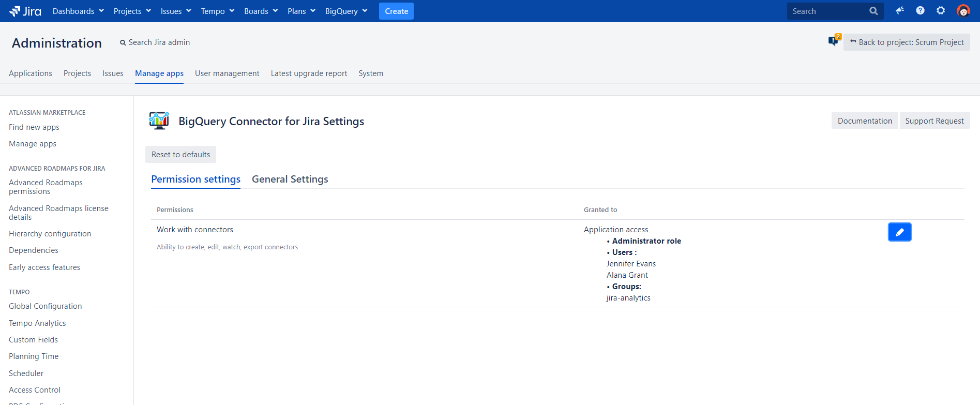Open the feedback megaphone icon
Screen dimensions: 980x405
(900, 10)
